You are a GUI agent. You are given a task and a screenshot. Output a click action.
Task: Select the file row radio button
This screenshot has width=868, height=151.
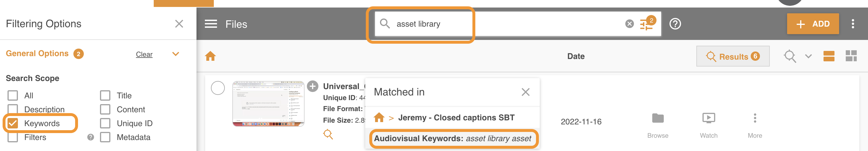218,88
